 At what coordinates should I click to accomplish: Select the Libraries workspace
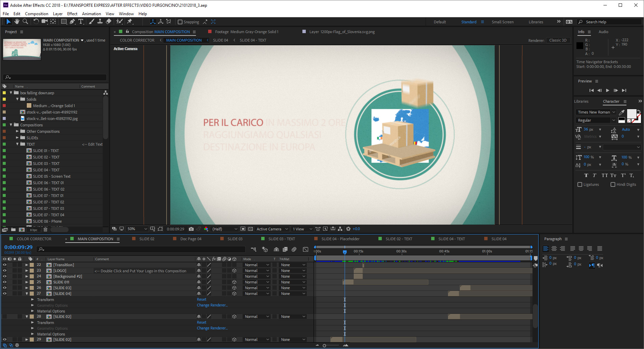point(536,22)
